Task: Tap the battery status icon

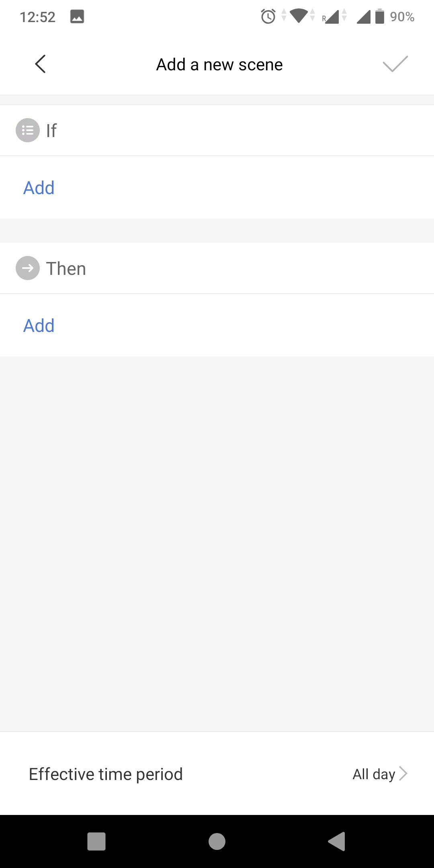Action: 380,16
